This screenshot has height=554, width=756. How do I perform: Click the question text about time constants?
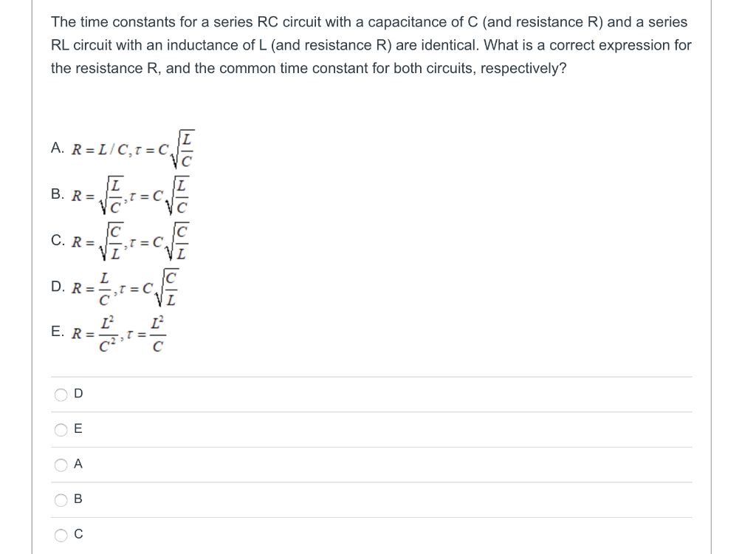coord(369,44)
